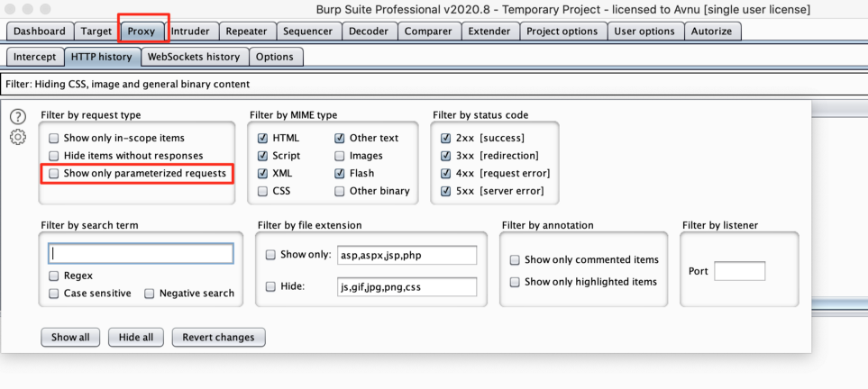Open the Project options tab
This screenshot has height=389, width=868.
[562, 32]
